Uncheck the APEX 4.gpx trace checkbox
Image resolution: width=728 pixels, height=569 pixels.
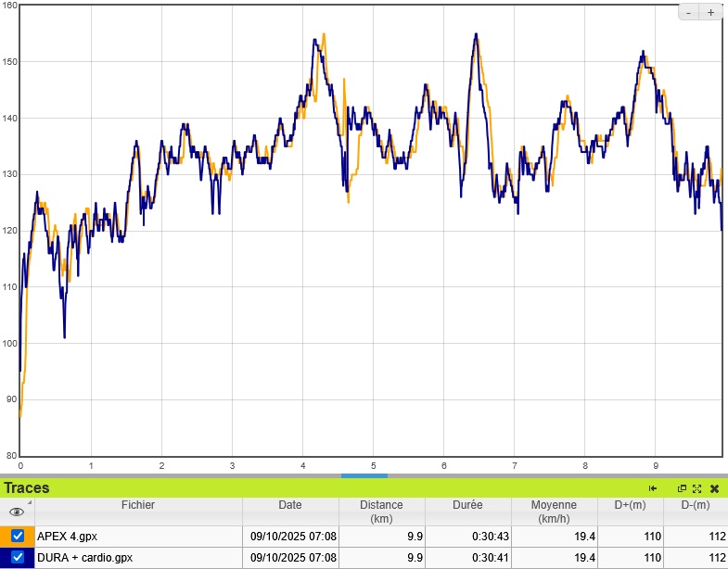tap(18, 536)
